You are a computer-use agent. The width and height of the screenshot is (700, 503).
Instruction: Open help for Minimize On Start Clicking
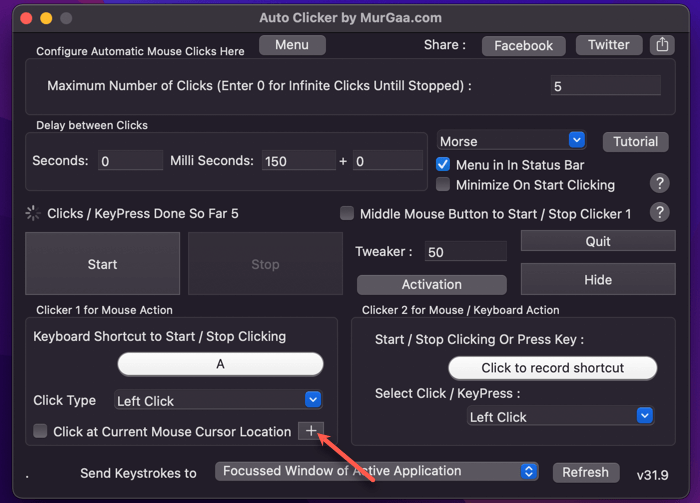coord(659,183)
